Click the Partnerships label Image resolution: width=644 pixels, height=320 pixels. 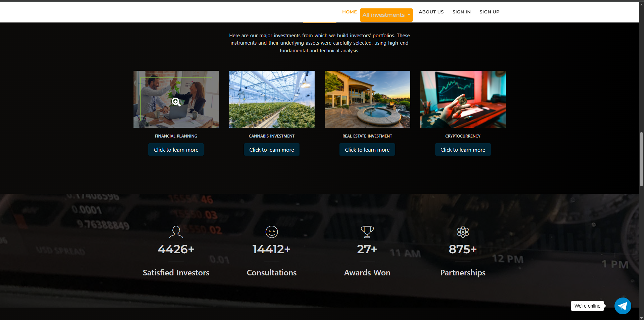tap(463, 273)
